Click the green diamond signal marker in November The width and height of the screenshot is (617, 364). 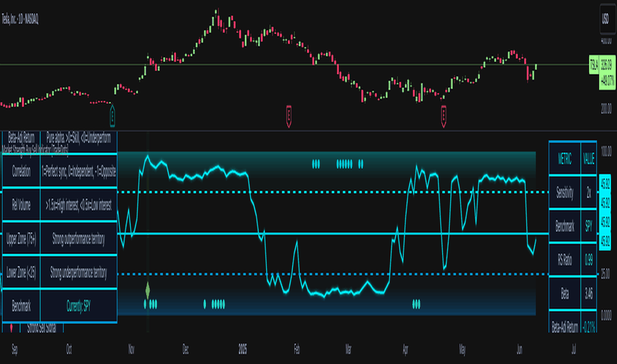coord(148,289)
